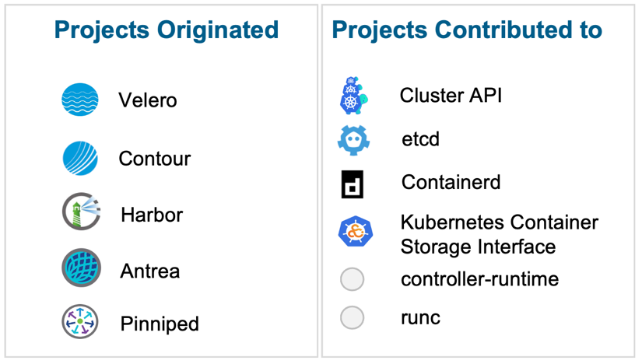Click the Antrea project name
This screenshot has width=642, height=364.
coord(150,271)
